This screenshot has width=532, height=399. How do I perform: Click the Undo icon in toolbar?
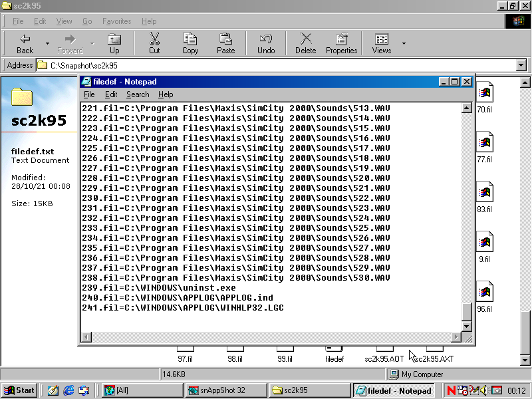[265, 39]
